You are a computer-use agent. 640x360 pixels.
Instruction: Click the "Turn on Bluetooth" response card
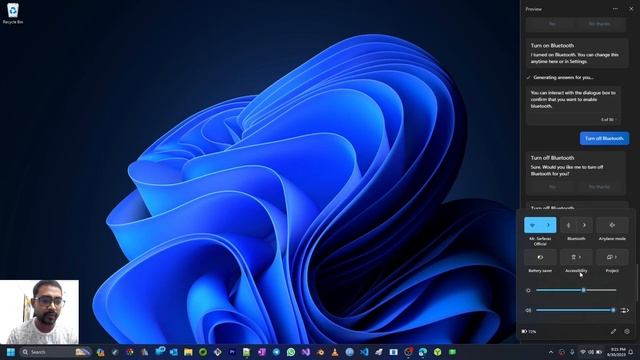[x=577, y=53]
